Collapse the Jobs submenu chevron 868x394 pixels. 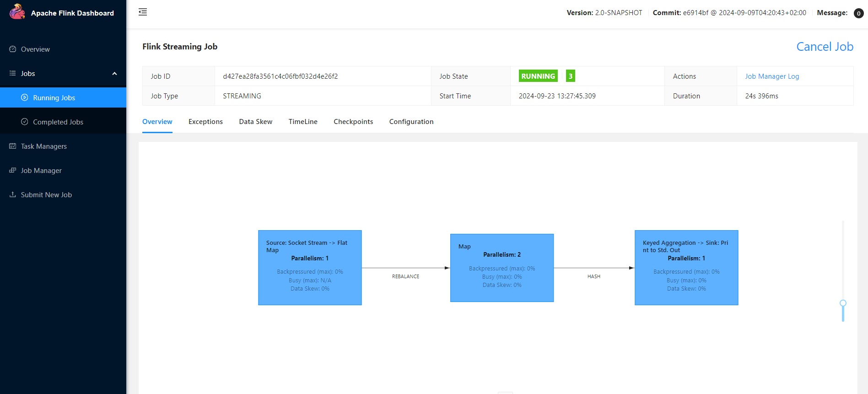point(114,74)
